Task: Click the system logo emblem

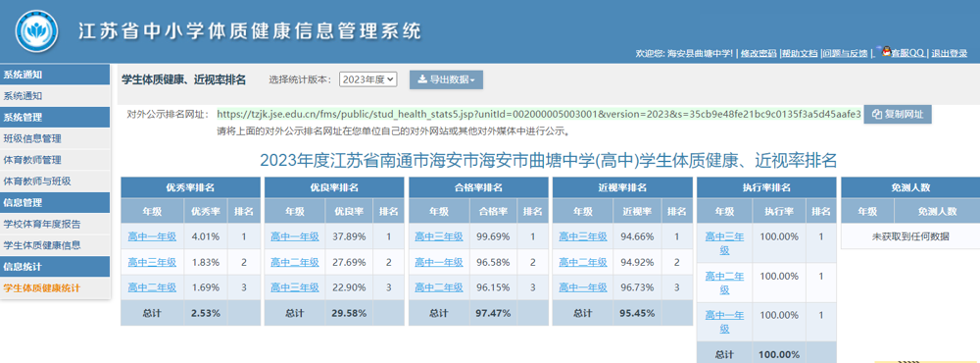Action: 36,31
